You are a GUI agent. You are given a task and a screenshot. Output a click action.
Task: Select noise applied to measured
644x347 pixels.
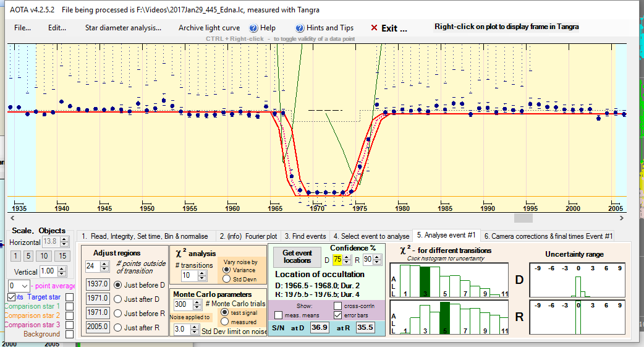click(225, 322)
